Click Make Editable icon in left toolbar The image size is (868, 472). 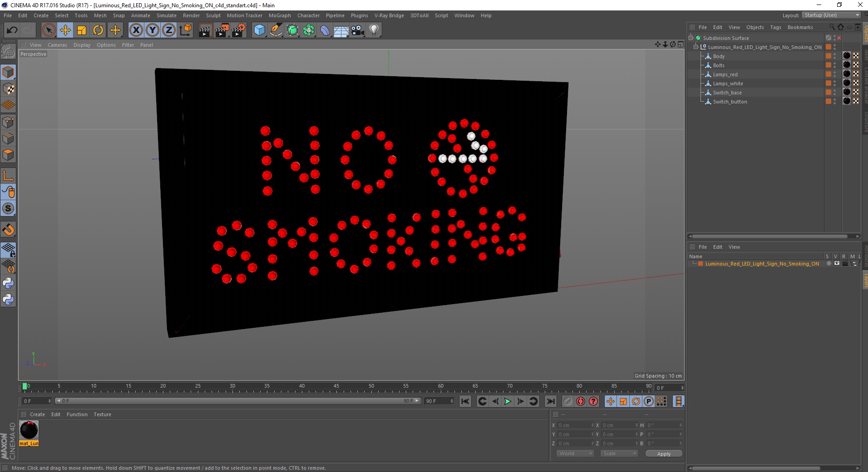[8, 52]
